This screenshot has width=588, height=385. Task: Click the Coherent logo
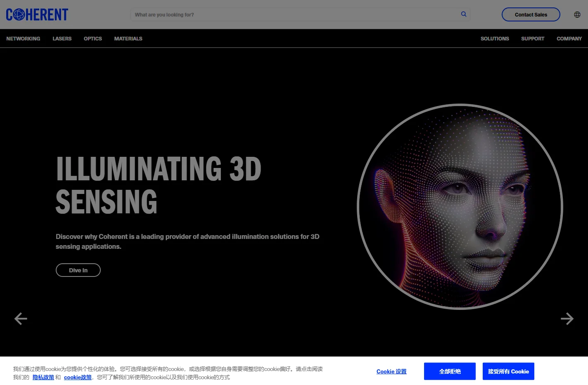[x=37, y=15]
